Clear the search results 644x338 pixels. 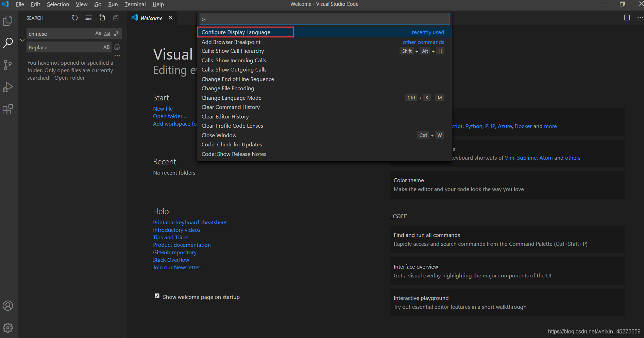[88, 18]
